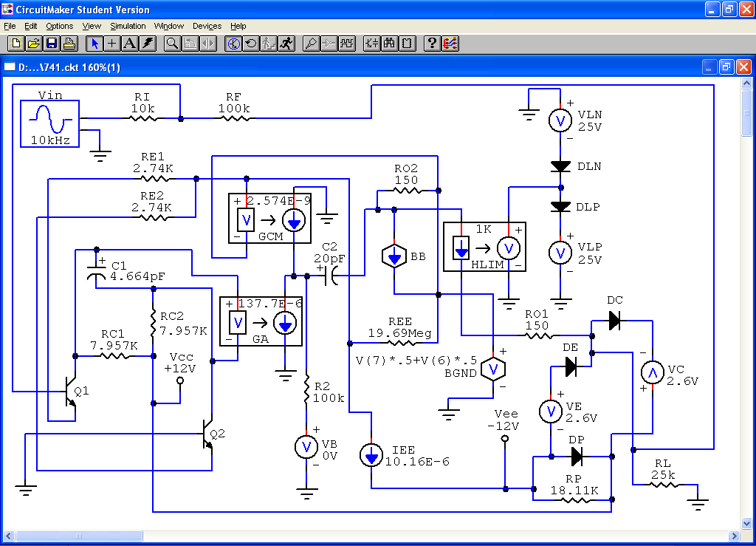This screenshot has height=546, width=756.
Task: Click the DLN diode symbol
Action: [560, 166]
